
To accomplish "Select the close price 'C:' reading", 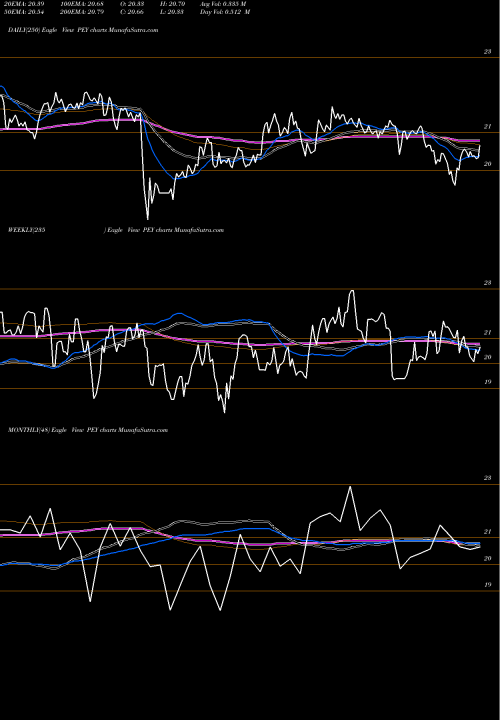I will coord(131,12).
